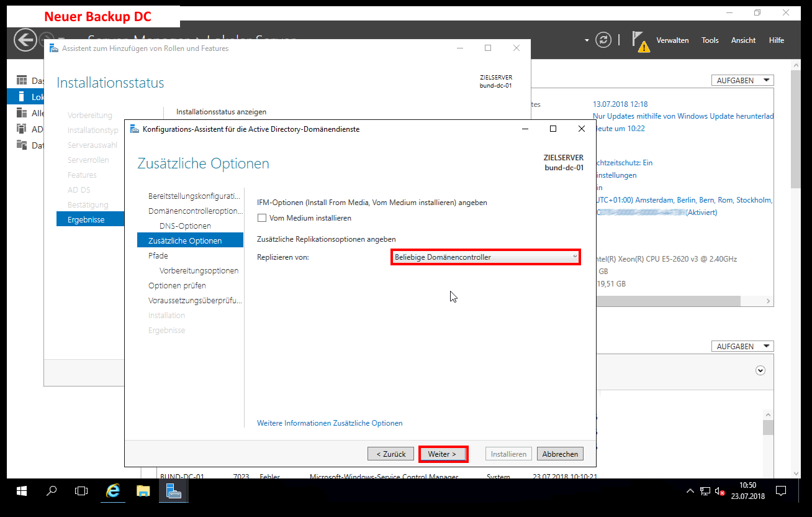Open the 'Tools' menu
The height and width of the screenshot is (517, 812).
click(710, 40)
